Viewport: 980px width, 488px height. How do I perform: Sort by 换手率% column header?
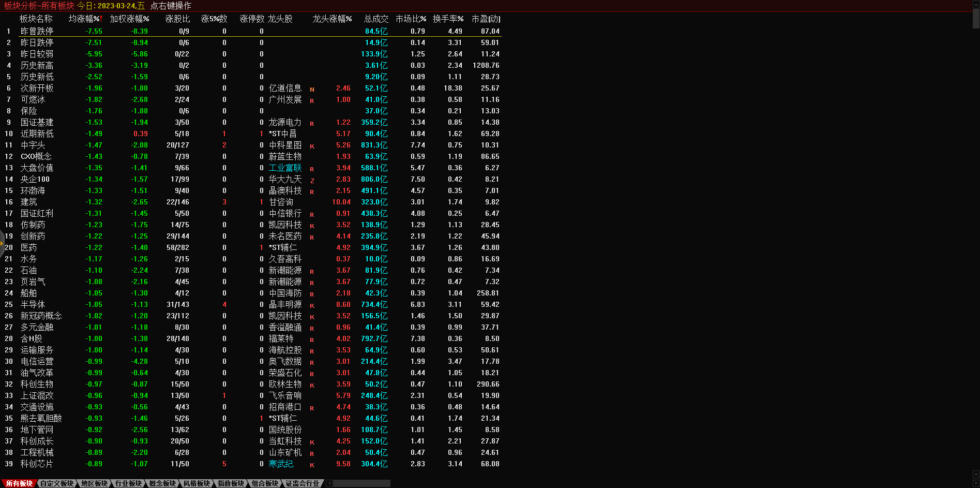point(448,19)
